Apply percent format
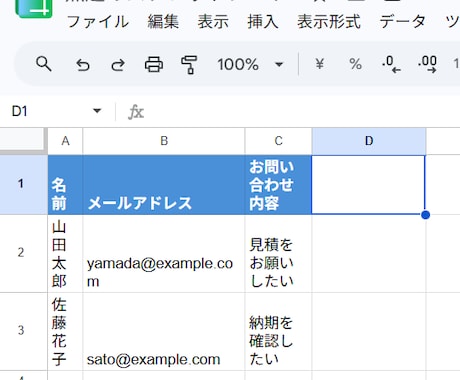 pyautogui.click(x=355, y=64)
